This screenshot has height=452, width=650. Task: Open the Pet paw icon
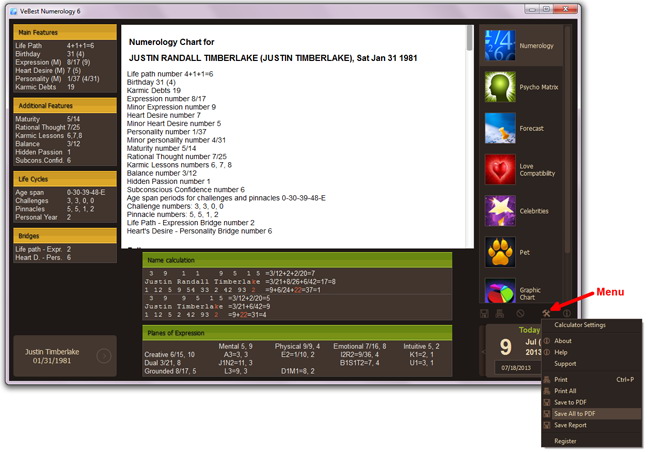pos(500,252)
